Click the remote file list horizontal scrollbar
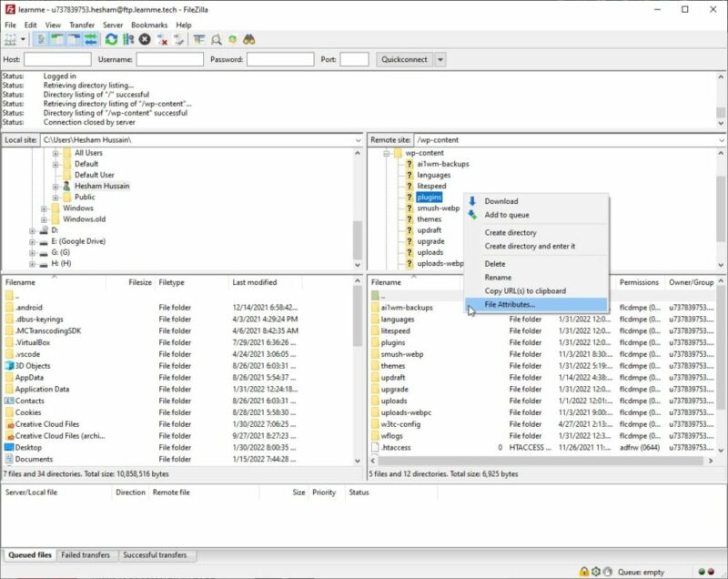Image resolution: width=728 pixels, height=579 pixels. 541,461
